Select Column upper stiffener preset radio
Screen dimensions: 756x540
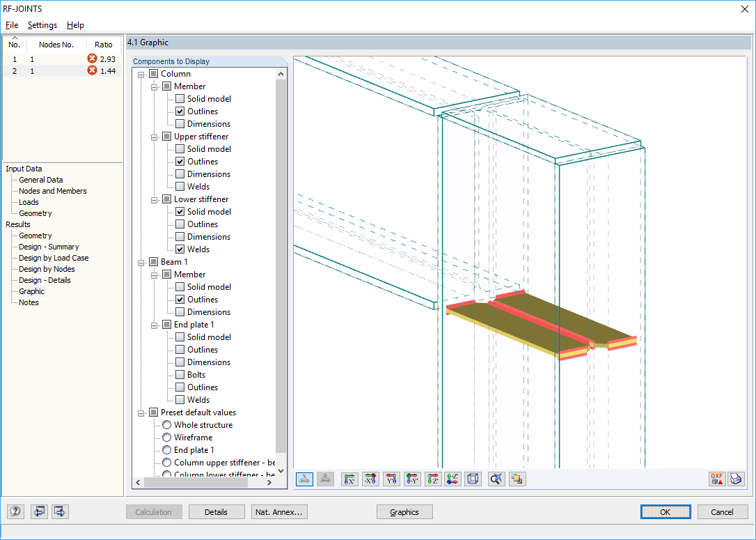click(167, 462)
